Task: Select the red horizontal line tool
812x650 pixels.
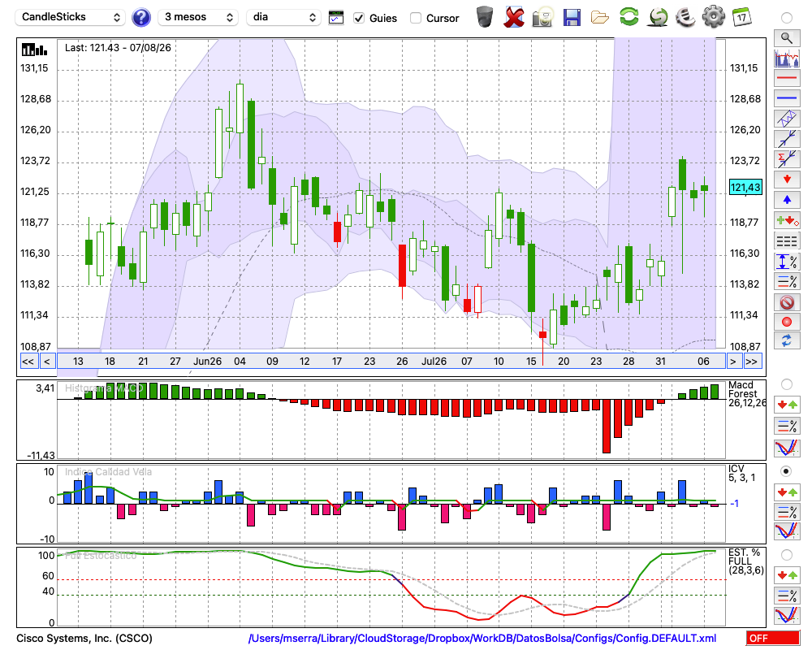Action: coord(787,78)
